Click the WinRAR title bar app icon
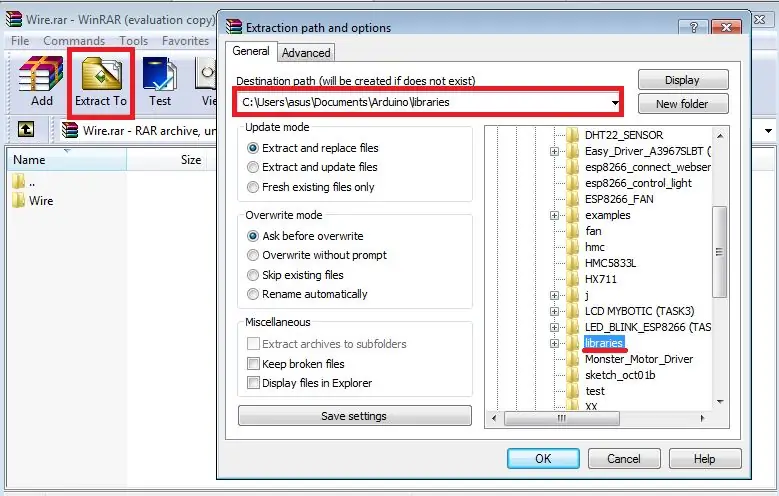Viewport: 779px width, 496px height. pos(14,19)
